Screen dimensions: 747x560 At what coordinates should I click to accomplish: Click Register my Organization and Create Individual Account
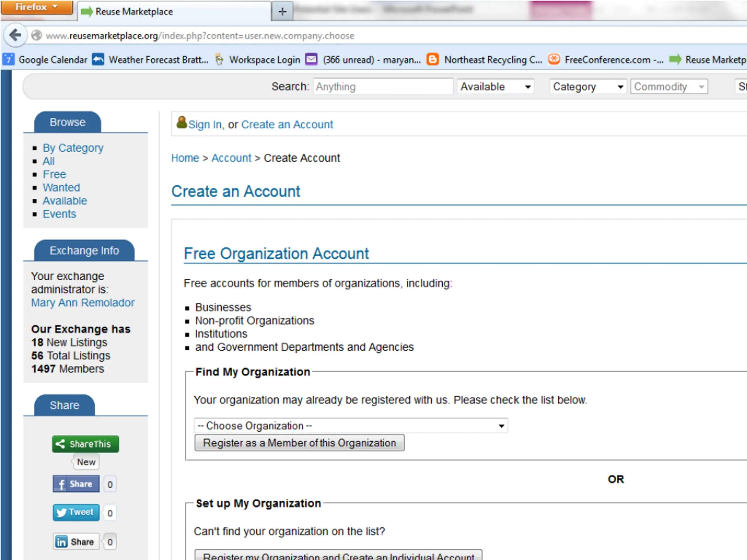(338, 555)
